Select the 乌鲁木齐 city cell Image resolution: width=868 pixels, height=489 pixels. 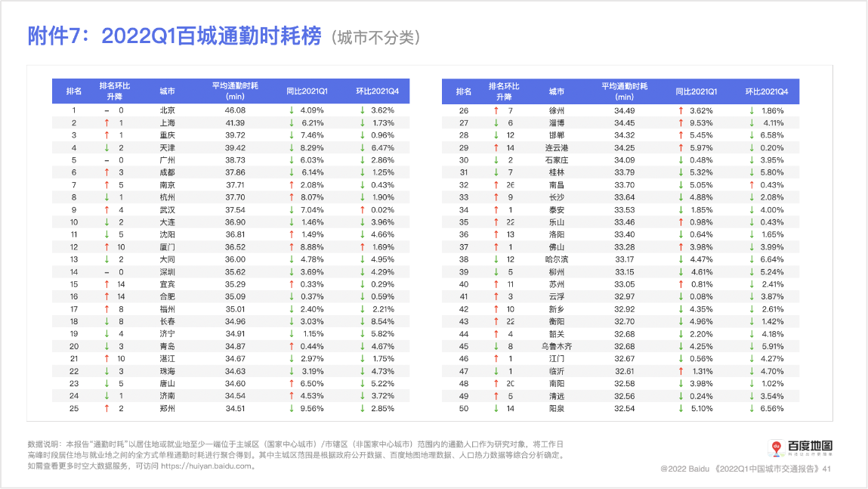[556, 346]
